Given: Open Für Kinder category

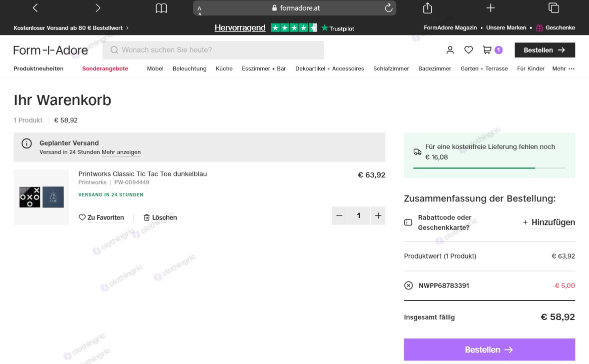Looking at the screenshot, I should pyautogui.click(x=531, y=68).
